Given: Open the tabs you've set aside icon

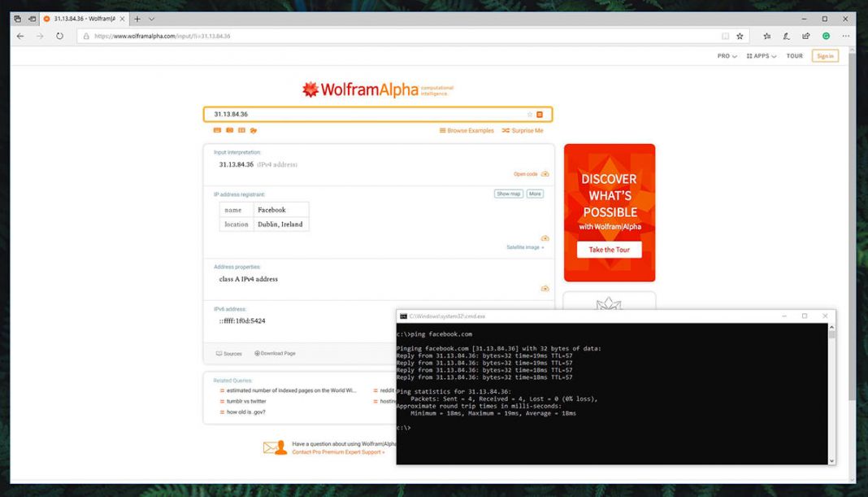Looking at the screenshot, I should pos(18,19).
